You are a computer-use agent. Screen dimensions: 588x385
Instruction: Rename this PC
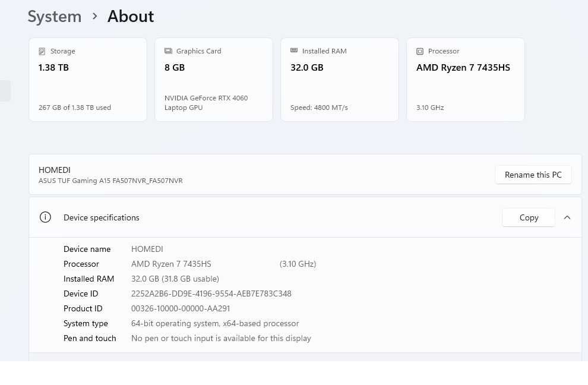point(533,175)
